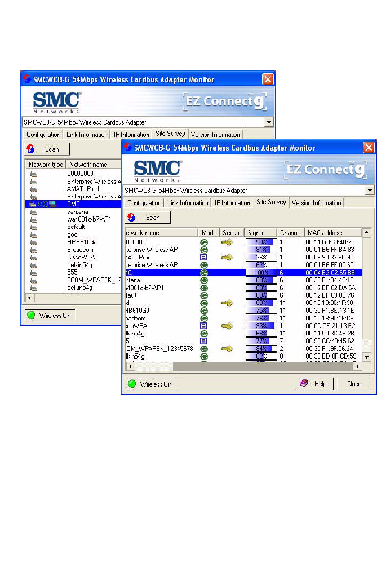
Task: Select default network in back window
Action: (76, 227)
